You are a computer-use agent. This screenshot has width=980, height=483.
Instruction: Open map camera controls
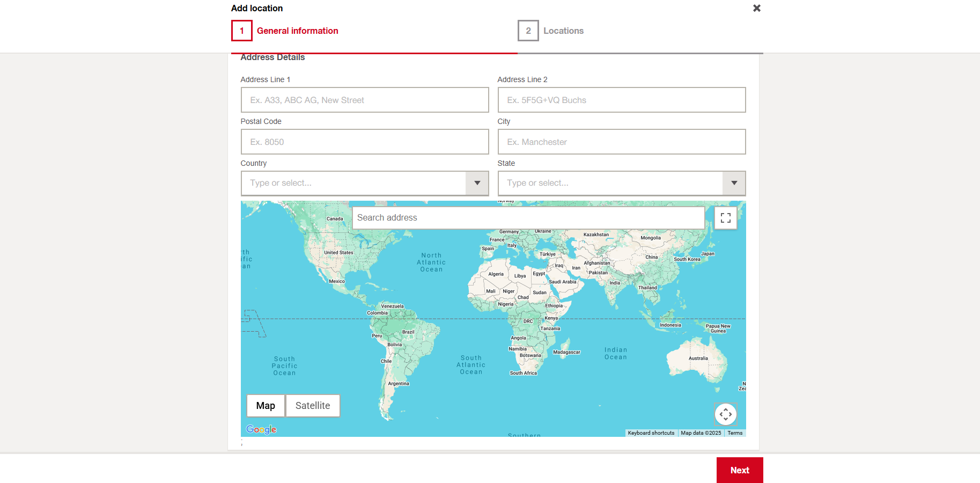[725, 414]
